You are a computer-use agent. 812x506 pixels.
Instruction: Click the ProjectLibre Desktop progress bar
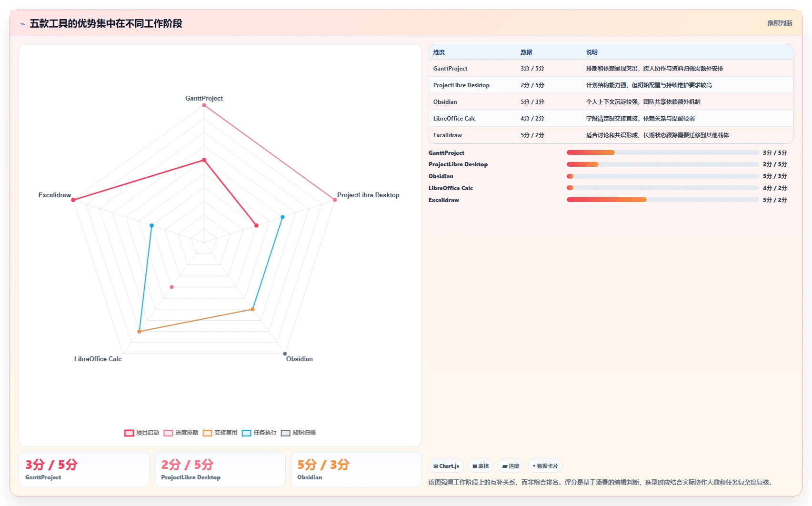tap(662, 164)
